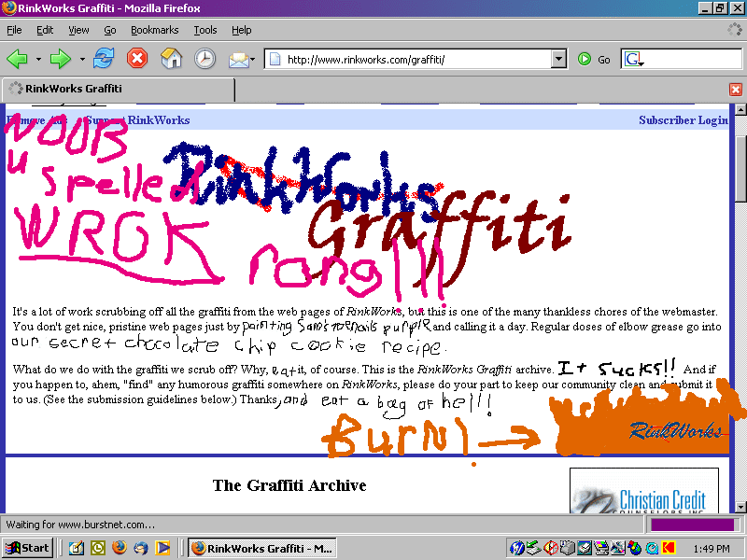Click 'The Graffiti Archive' heading
747x560 pixels.
289,485
